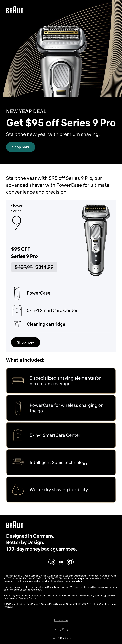122x644 pixels.
Task: Click the Braun logo in the footer
Action: coord(15,525)
